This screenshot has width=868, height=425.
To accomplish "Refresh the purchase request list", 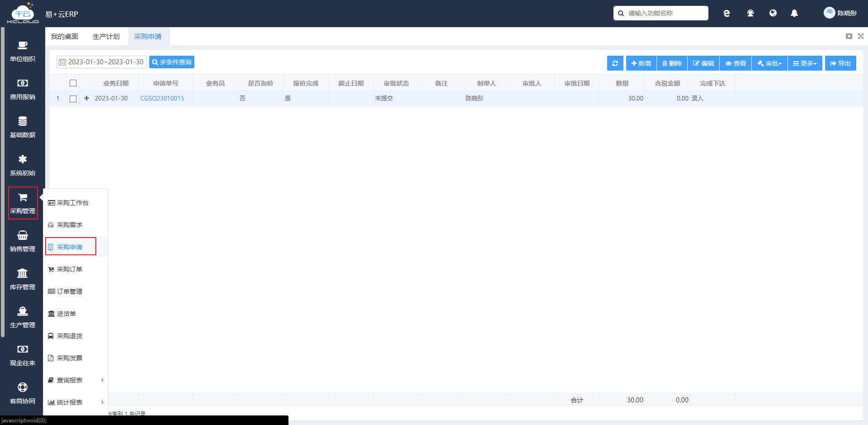I will pos(615,63).
